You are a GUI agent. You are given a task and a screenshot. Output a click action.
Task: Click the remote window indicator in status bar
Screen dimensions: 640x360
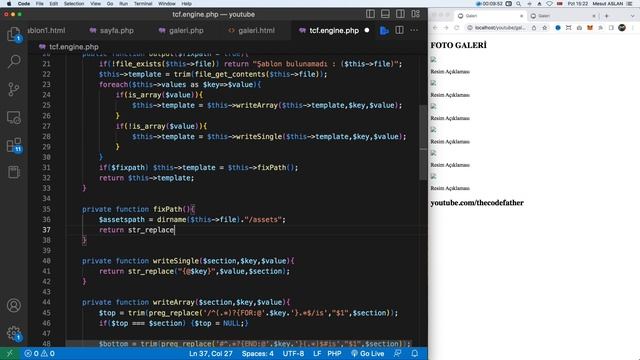9,353
